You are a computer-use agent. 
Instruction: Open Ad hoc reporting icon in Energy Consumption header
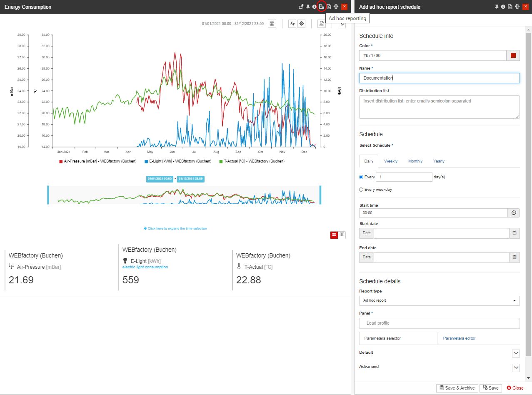[321, 7]
